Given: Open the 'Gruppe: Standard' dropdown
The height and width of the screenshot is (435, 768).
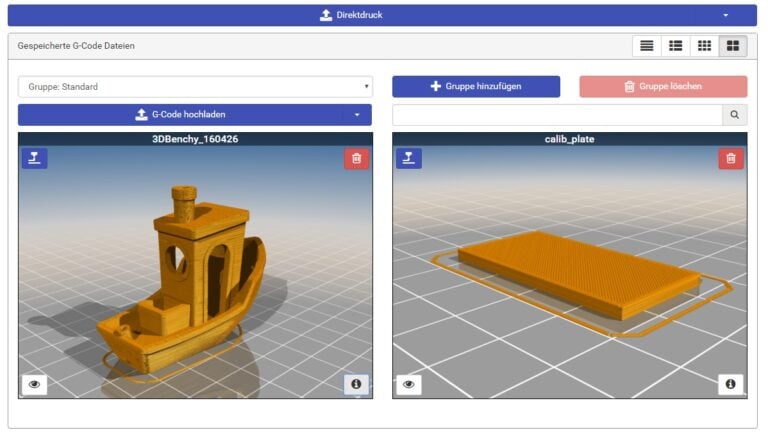Looking at the screenshot, I should tap(195, 87).
